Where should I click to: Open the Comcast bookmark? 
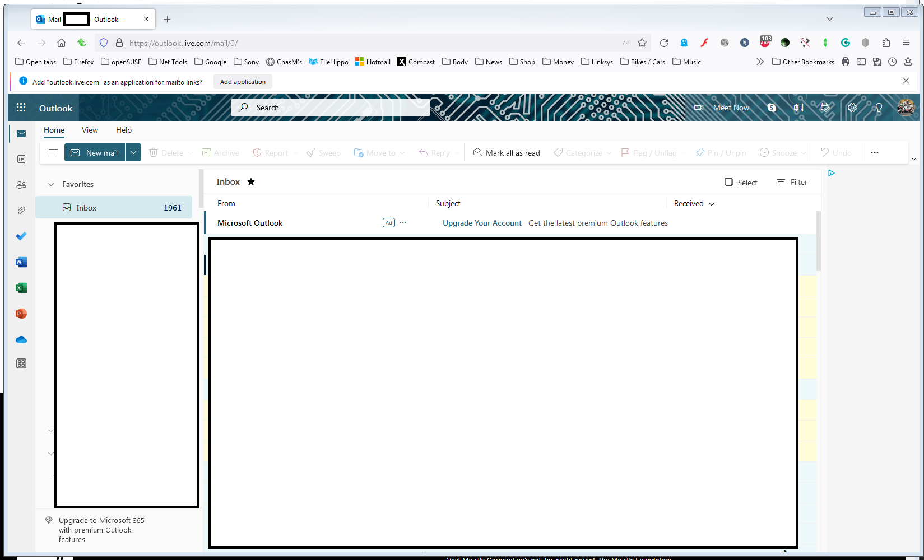coord(416,62)
